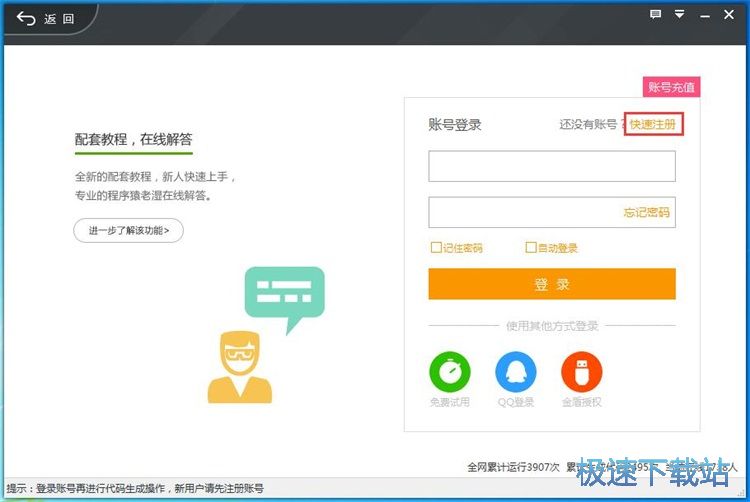This screenshot has width=750, height=502.
Task: Select the 全新的配套教程，新人快速上手 description line
Action: tap(155, 177)
